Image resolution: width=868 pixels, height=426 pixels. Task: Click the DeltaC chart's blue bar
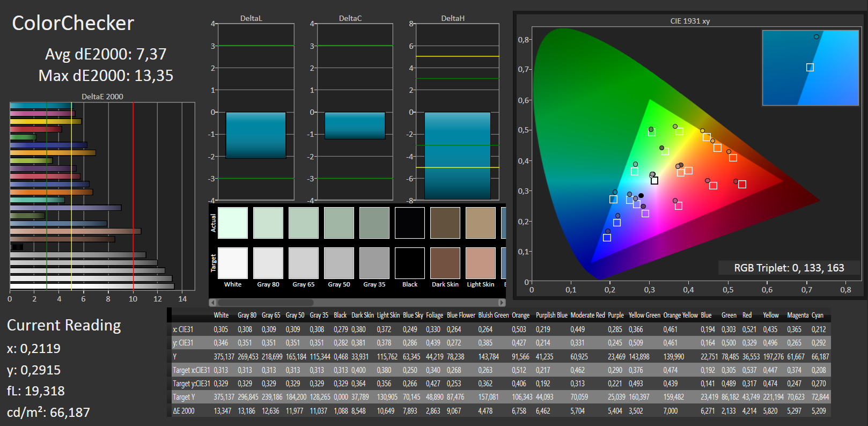click(355, 126)
